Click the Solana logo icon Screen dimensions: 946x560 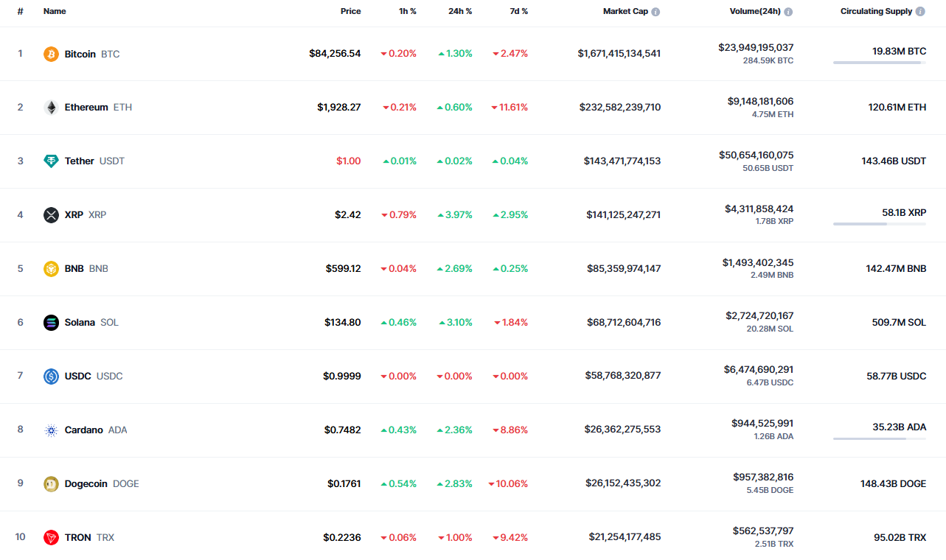[x=51, y=323]
